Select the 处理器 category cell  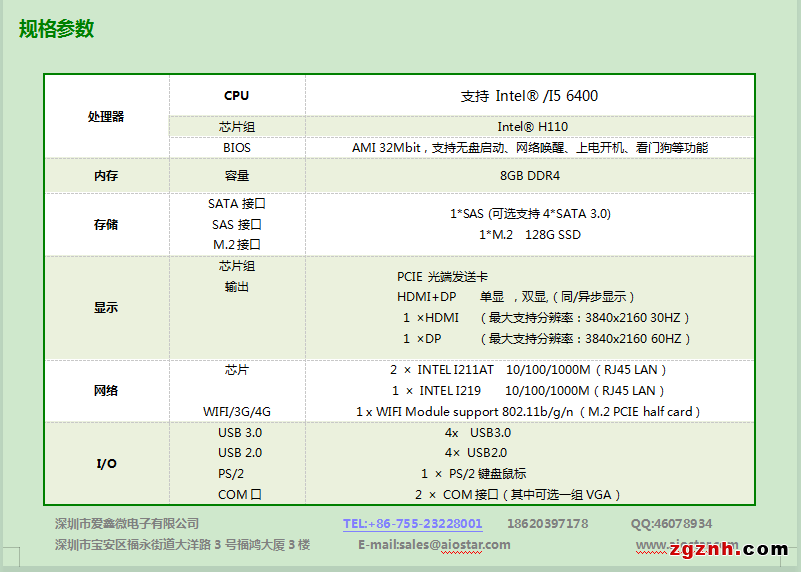(x=106, y=116)
